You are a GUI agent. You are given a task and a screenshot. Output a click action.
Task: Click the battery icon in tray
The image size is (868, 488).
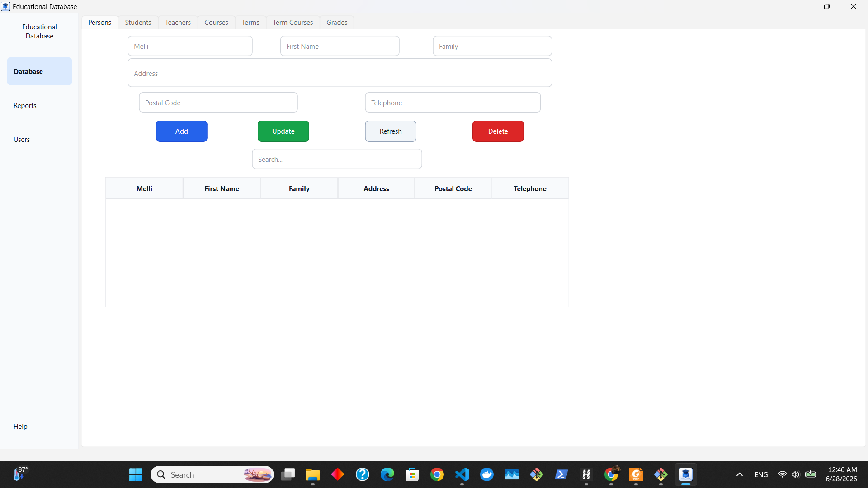point(811,474)
